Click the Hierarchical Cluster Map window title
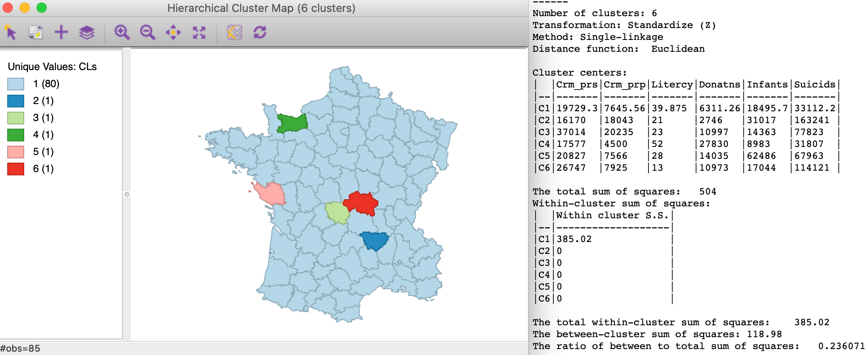 tap(261, 8)
